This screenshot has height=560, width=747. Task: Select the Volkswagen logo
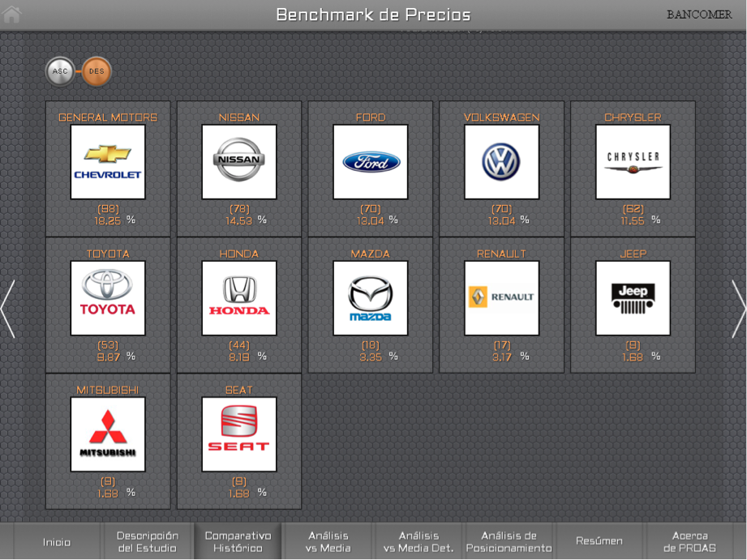(501, 162)
